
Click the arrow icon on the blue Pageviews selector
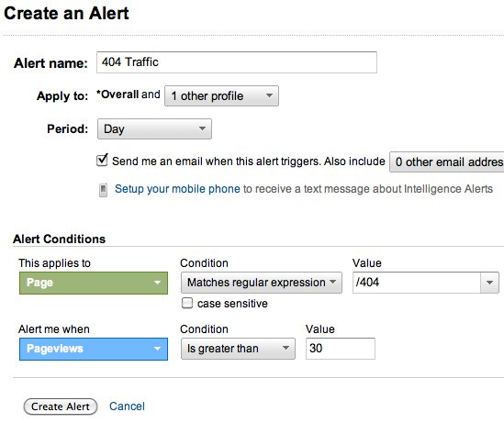coord(157,349)
